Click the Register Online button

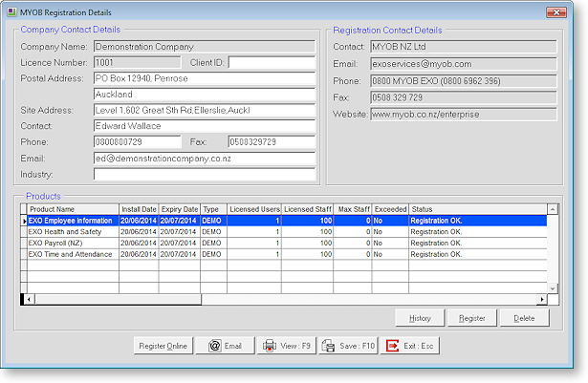click(x=163, y=346)
